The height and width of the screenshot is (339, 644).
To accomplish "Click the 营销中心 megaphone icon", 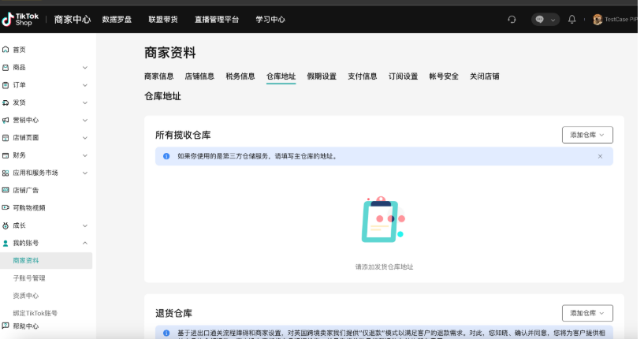I will tap(6, 120).
